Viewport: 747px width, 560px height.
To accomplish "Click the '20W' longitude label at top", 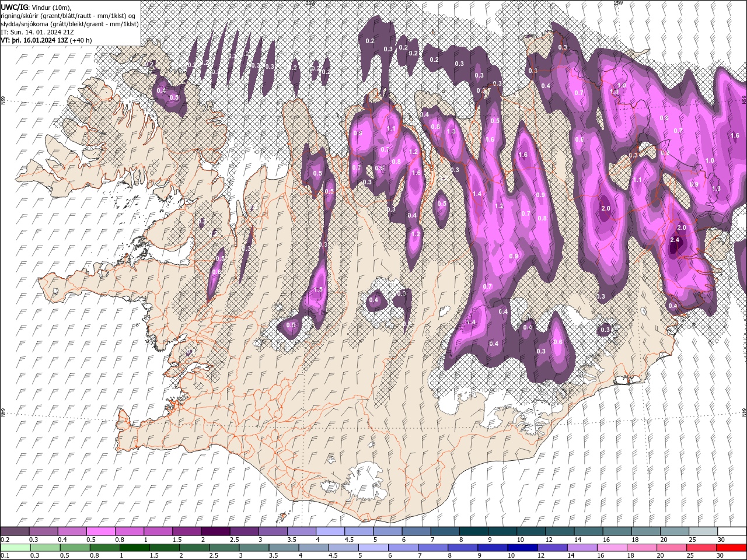I will [310, 3].
